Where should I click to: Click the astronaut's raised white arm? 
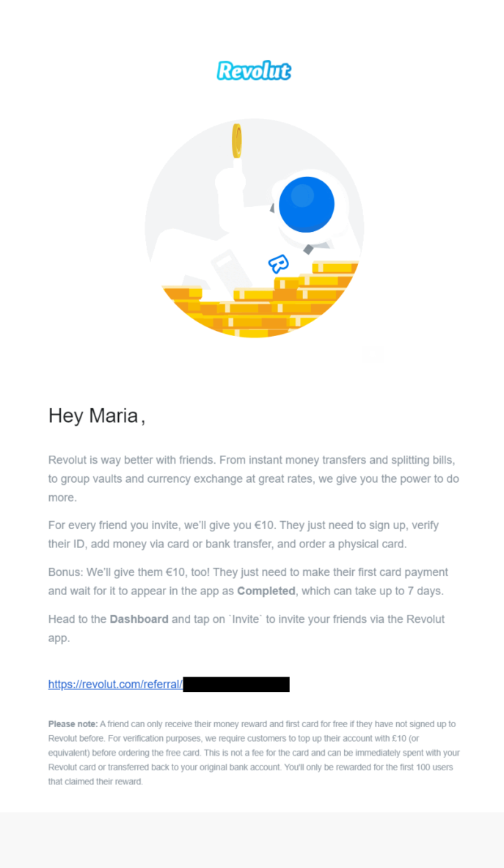(x=233, y=183)
